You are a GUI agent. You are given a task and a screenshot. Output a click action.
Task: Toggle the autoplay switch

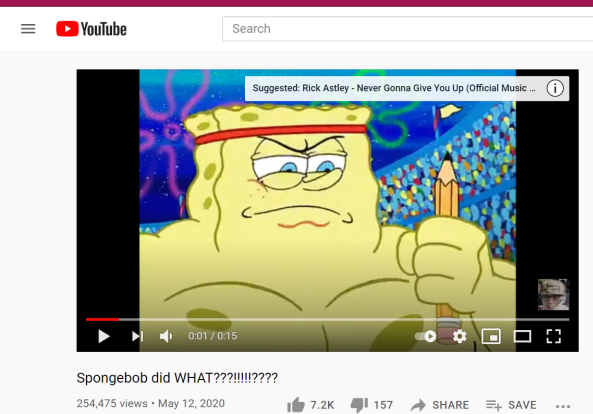(425, 336)
